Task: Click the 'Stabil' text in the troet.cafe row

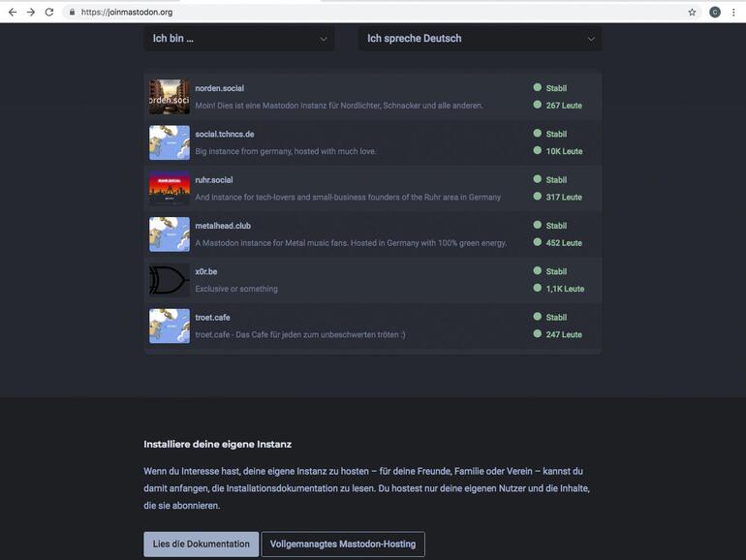Action: [556, 318]
